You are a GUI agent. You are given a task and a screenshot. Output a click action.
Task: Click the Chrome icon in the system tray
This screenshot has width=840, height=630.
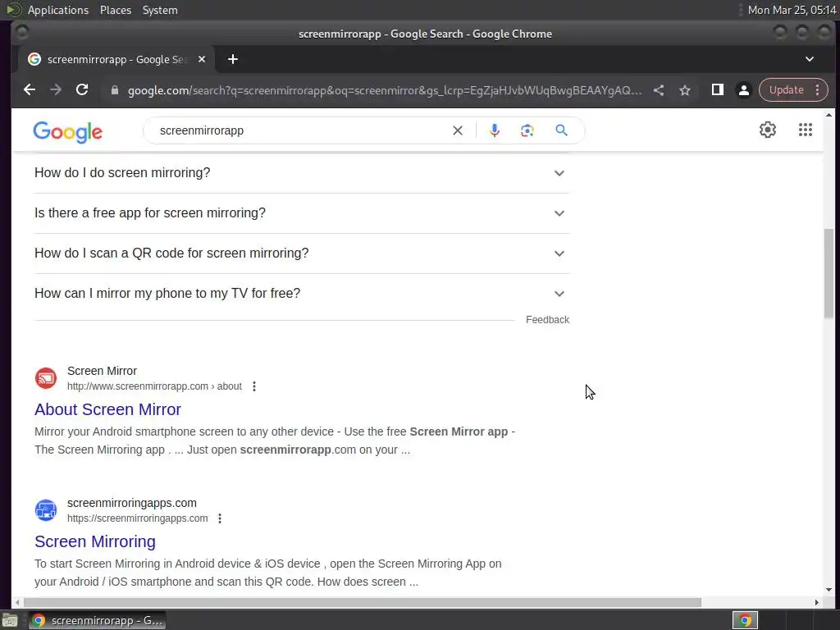coord(745,620)
